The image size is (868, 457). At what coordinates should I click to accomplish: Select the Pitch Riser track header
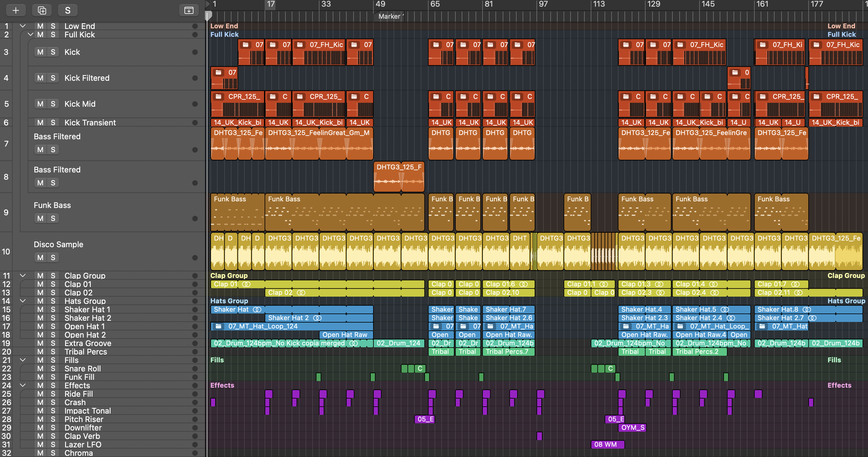[84, 419]
